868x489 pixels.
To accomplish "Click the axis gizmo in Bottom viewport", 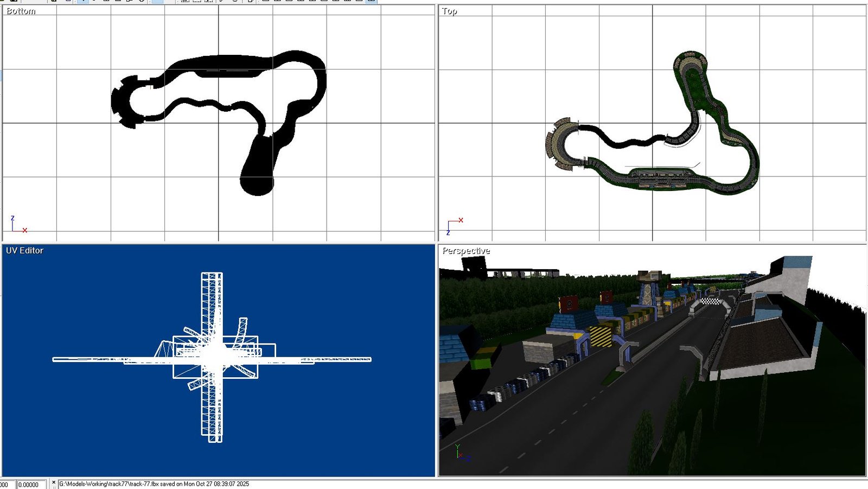I will (x=17, y=225).
